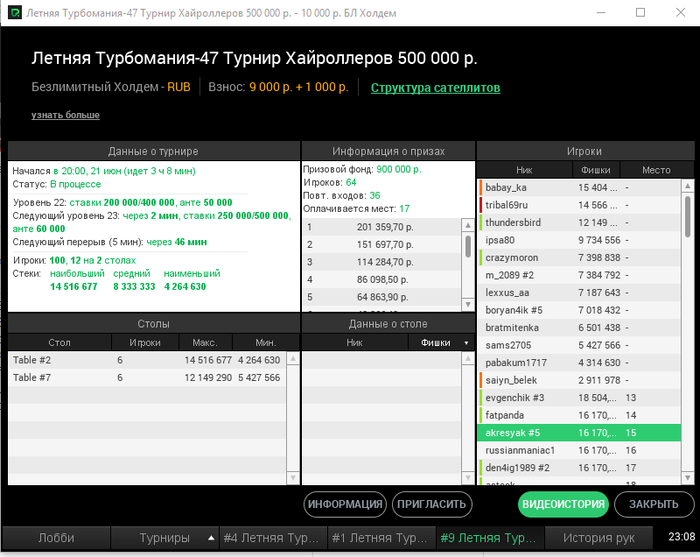Screen dimensions: 700x557
Task: Open the История рук tab
Action: [x=598, y=538]
